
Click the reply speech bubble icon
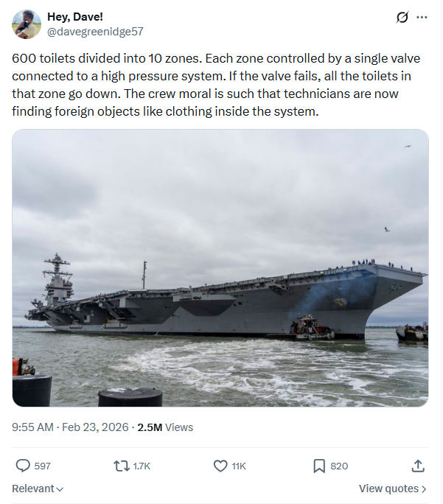(23, 466)
